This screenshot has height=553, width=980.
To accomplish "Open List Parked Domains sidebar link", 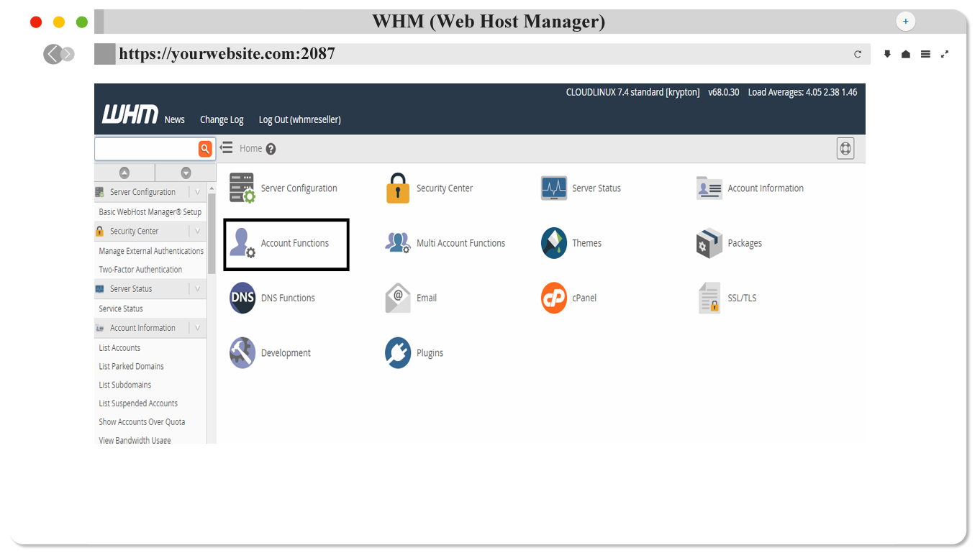I will [131, 366].
